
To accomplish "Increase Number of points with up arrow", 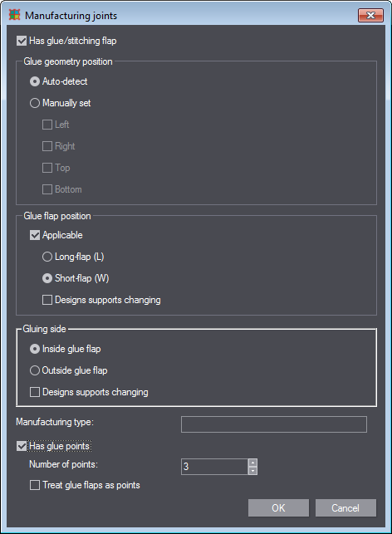I will click(x=252, y=463).
